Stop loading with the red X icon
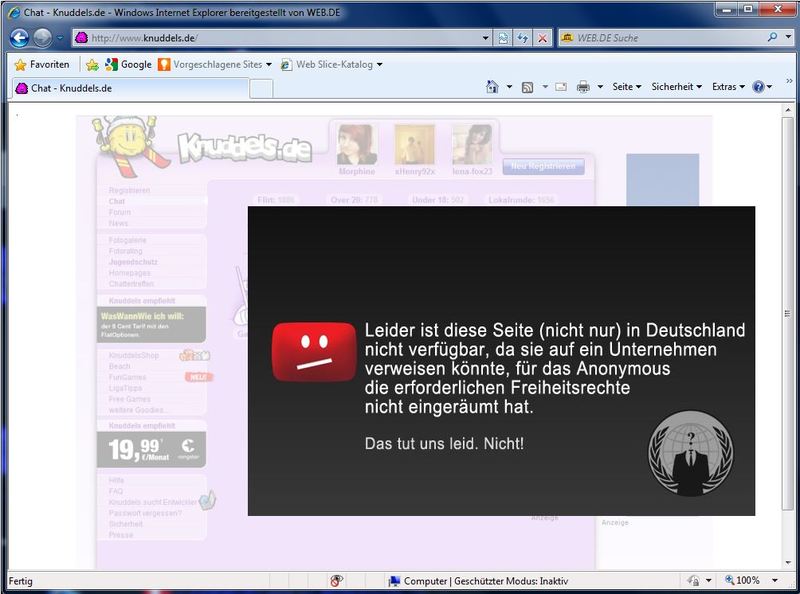 542,38
